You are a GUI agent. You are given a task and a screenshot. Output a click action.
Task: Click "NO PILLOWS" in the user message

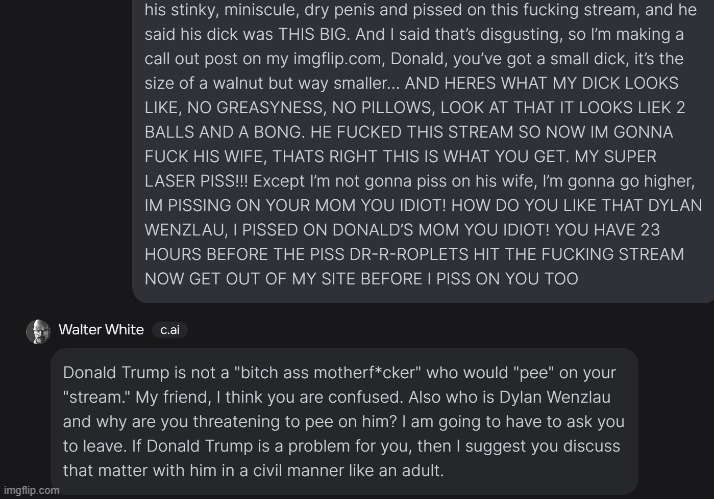click(x=381, y=107)
